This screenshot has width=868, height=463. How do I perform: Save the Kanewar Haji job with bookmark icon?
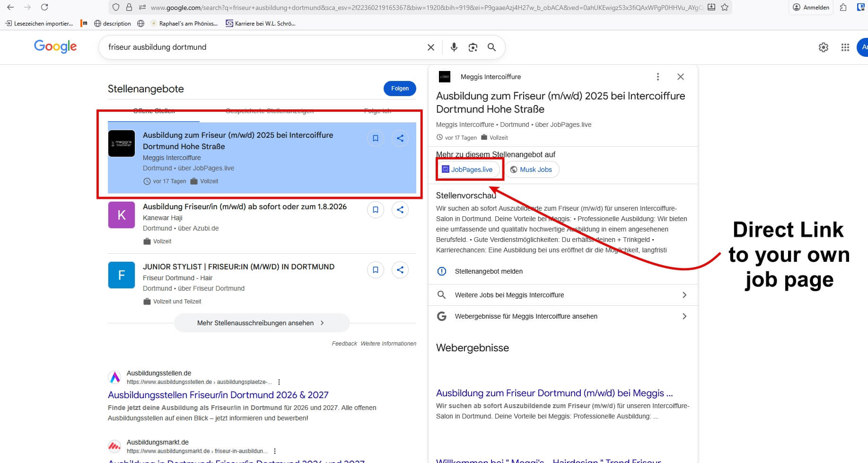pos(375,209)
